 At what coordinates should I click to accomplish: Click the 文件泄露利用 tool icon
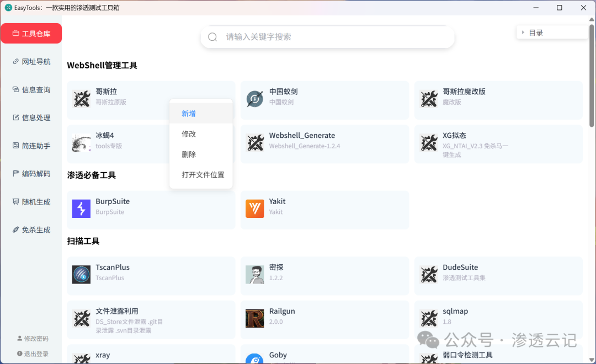tap(81, 318)
